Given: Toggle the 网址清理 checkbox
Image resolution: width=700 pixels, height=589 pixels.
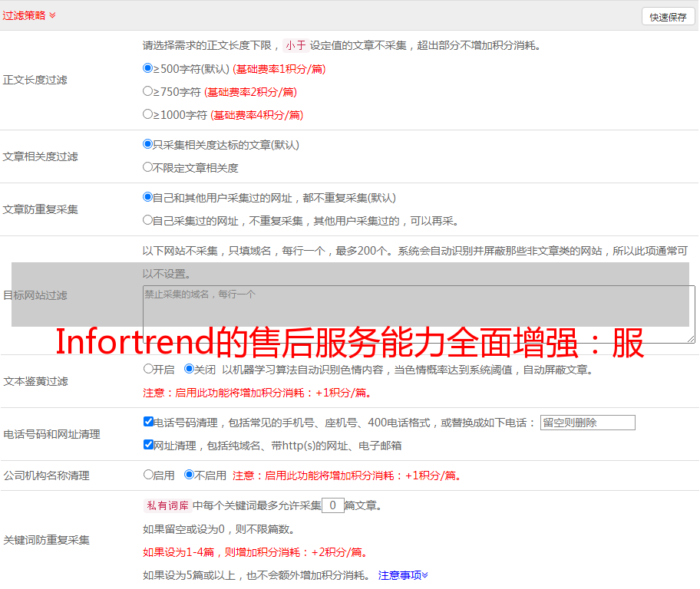Looking at the screenshot, I should [x=148, y=444].
